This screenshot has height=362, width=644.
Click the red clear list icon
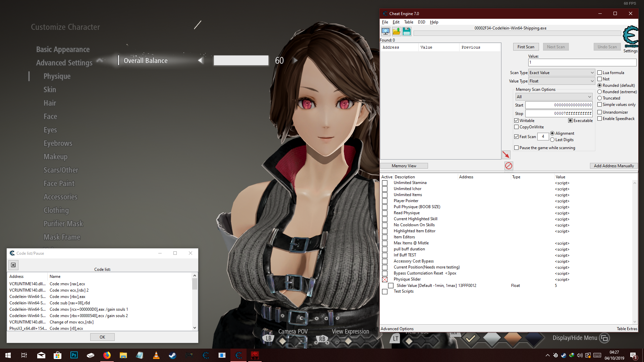(508, 166)
